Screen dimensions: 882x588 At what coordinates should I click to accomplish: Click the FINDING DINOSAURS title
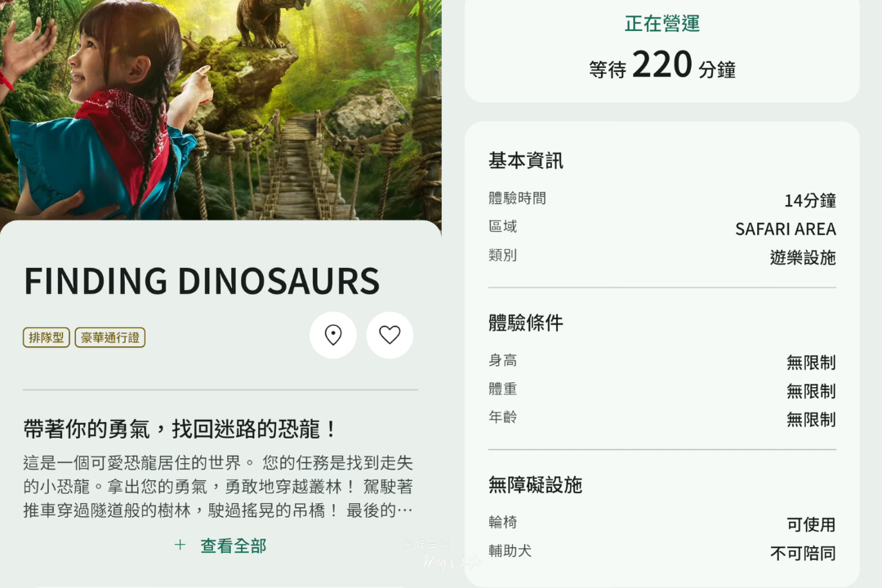coord(202,281)
